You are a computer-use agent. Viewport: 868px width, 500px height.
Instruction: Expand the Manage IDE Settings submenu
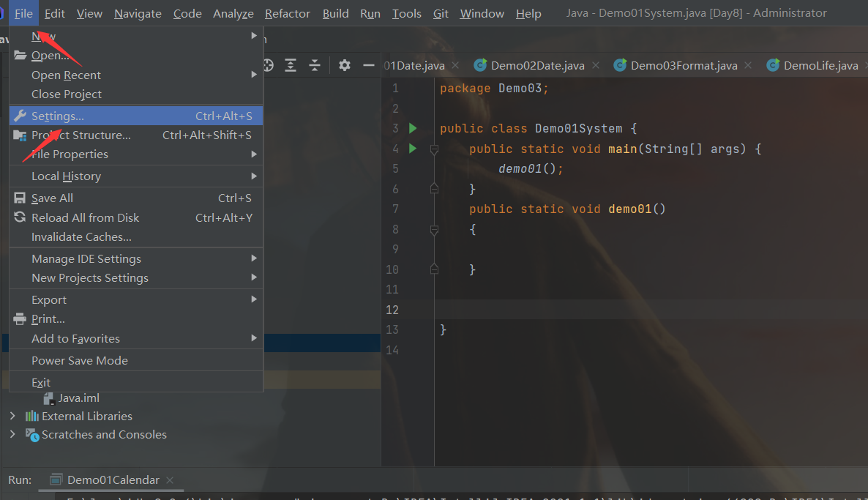point(254,258)
